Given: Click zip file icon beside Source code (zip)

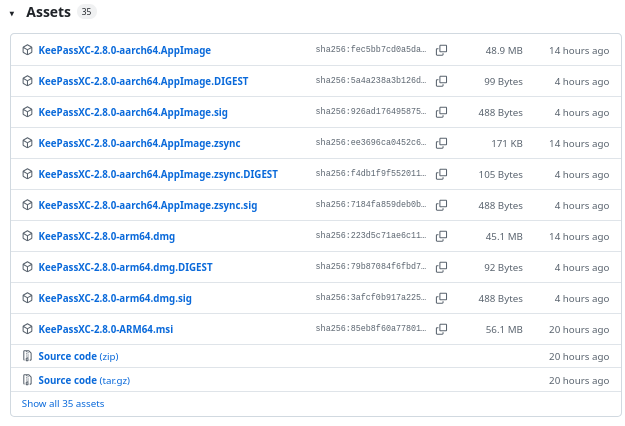Looking at the screenshot, I should [x=27, y=356].
